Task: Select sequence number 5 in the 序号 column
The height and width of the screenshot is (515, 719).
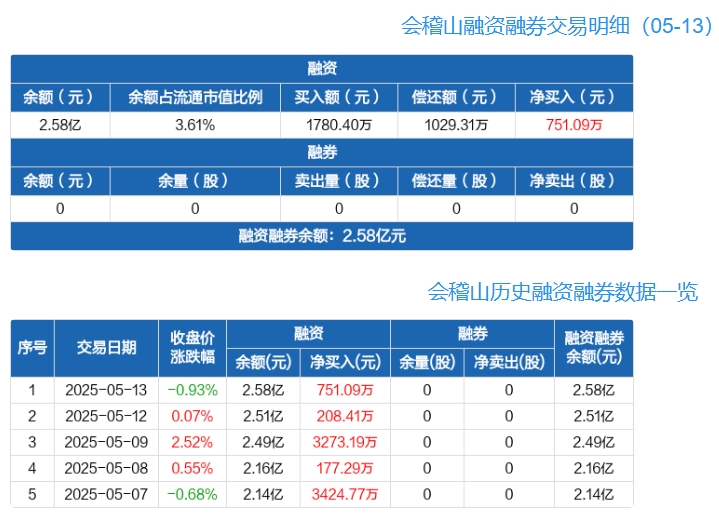Action: pyautogui.click(x=32, y=495)
